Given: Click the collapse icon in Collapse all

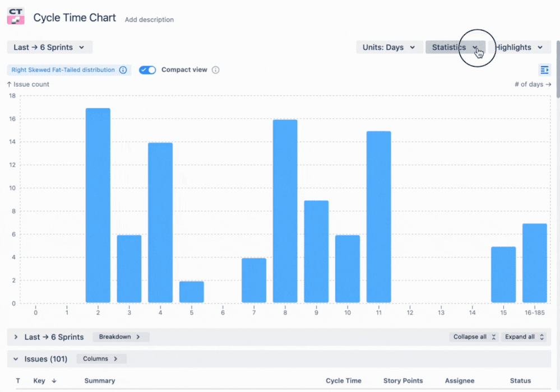Looking at the screenshot, I should click(493, 337).
